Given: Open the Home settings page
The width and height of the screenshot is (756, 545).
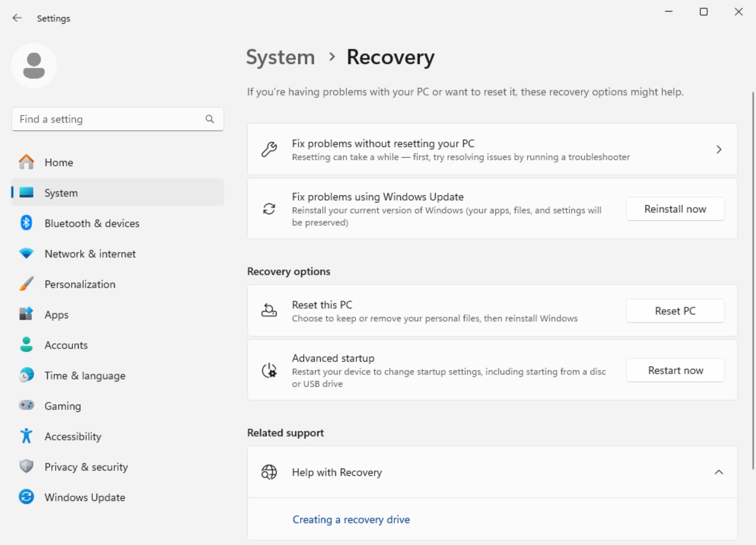Looking at the screenshot, I should tap(59, 162).
